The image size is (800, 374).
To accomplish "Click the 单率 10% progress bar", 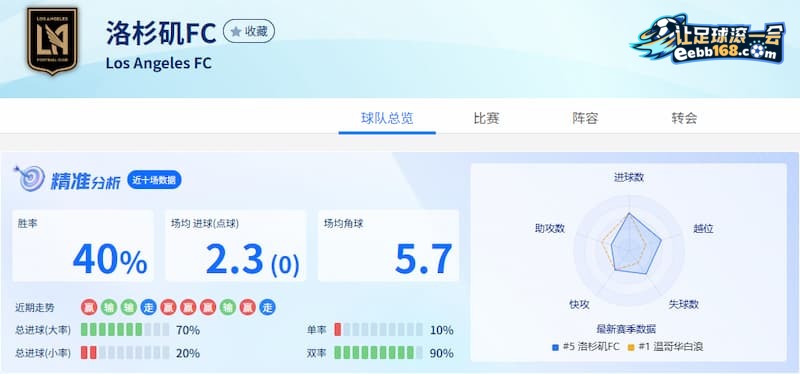I will pos(379,330).
